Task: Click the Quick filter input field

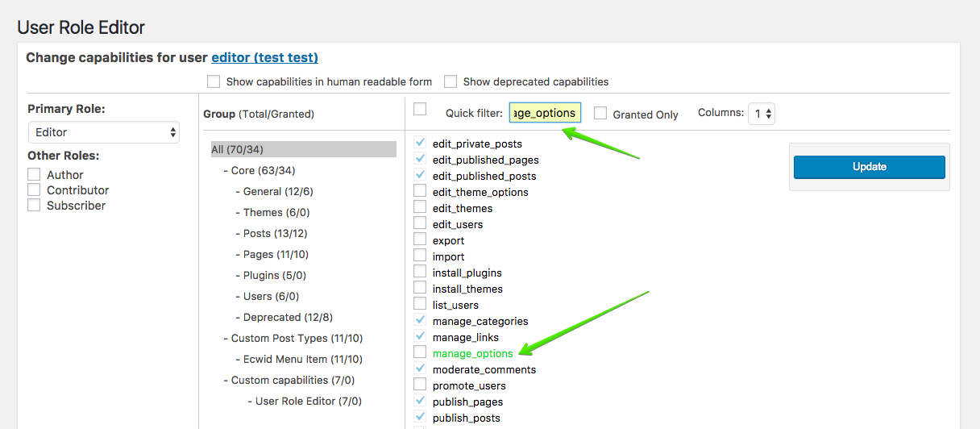Action: 545,113
